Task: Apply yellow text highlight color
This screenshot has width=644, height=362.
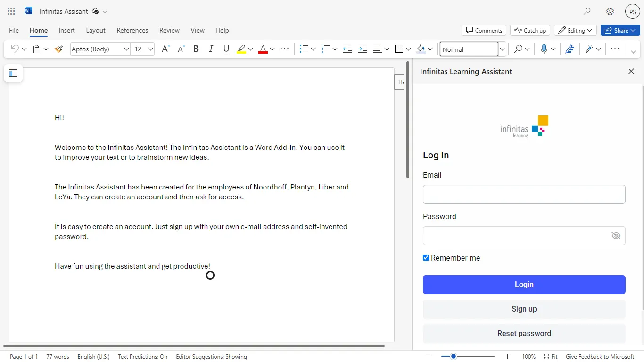Action: (x=241, y=49)
